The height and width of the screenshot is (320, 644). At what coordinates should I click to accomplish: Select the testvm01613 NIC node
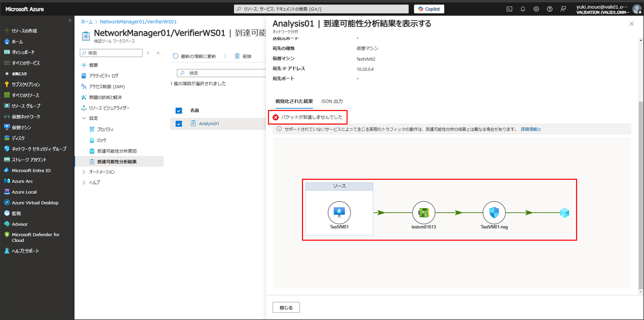click(424, 213)
